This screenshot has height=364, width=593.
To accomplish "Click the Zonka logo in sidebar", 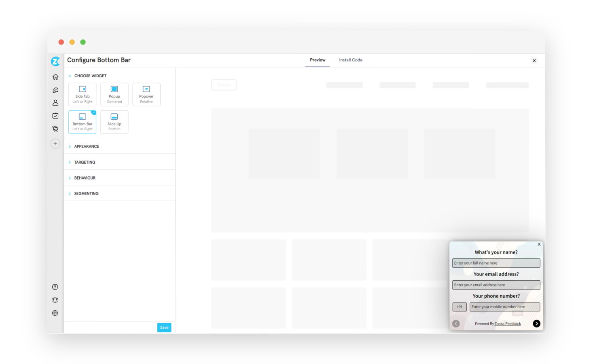I will [x=55, y=61].
